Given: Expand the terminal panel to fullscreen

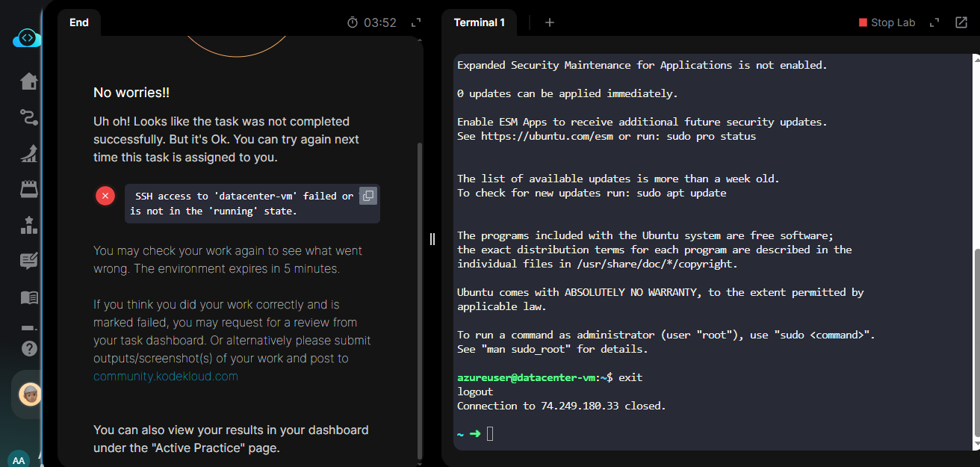Looking at the screenshot, I should [934, 23].
